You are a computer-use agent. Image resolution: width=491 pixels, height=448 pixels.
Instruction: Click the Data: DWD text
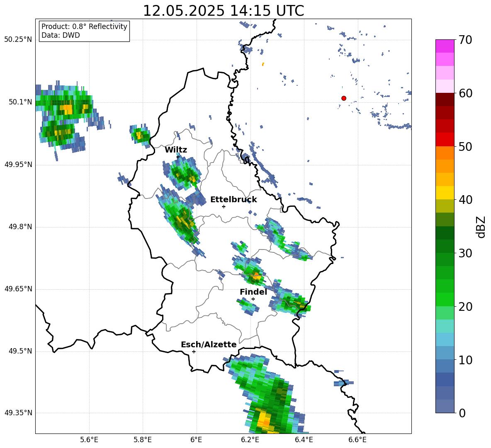click(61, 35)
